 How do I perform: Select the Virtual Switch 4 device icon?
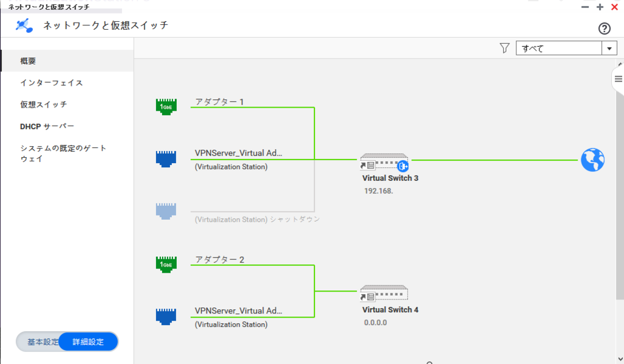click(384, 293)
